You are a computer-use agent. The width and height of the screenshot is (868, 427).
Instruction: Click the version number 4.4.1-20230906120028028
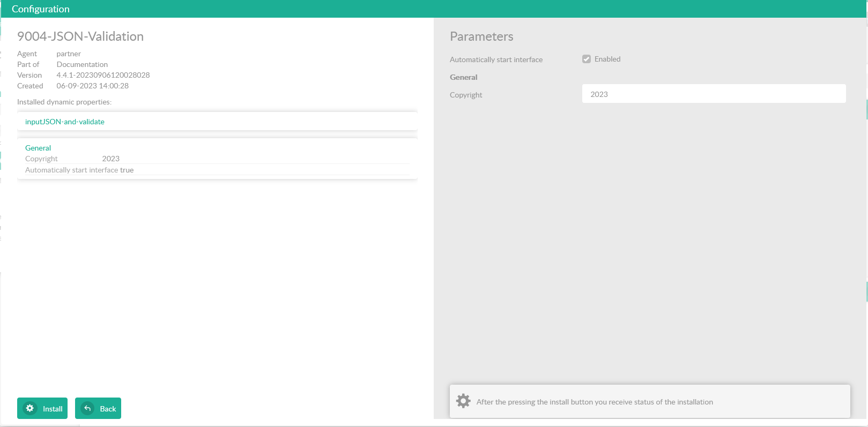103,75
